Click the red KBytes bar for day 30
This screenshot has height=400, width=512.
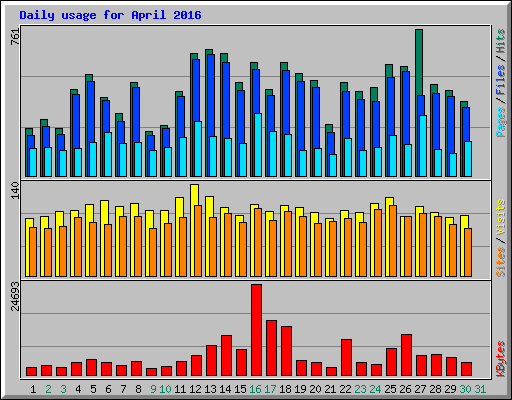tap(466, 369)
